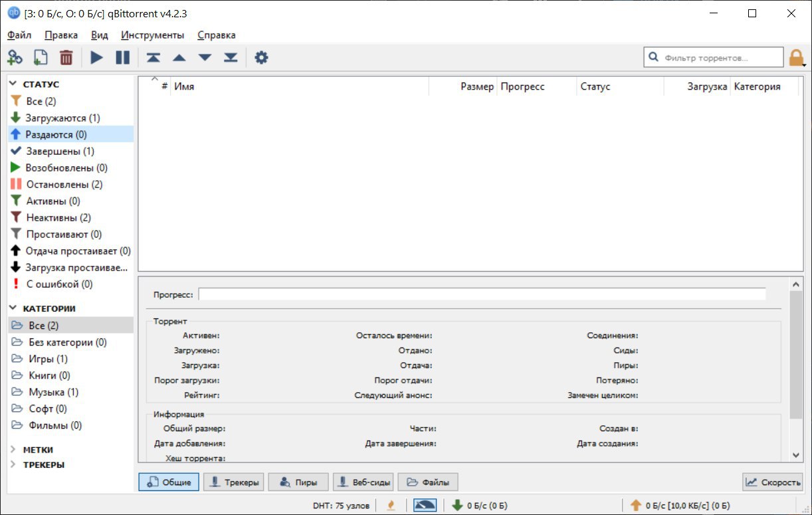812x515 pixels.
Task: Sort by the Прогресс column header
Action: [537, 87]
